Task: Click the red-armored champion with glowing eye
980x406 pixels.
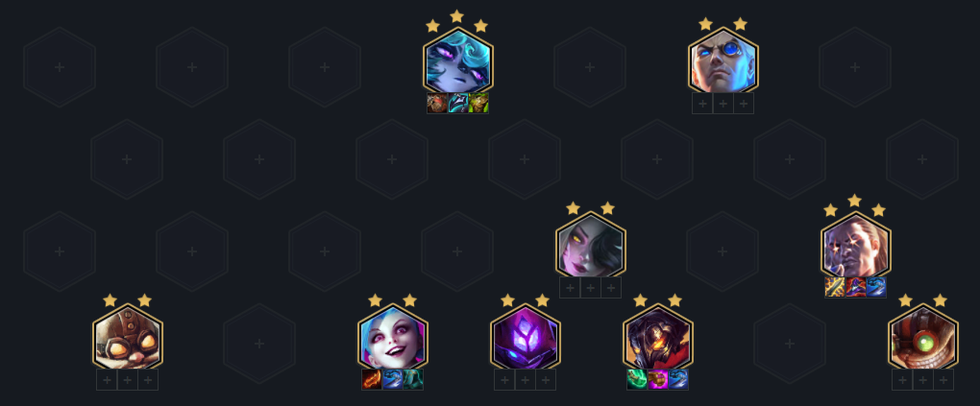Action: [x=657, y=338]
